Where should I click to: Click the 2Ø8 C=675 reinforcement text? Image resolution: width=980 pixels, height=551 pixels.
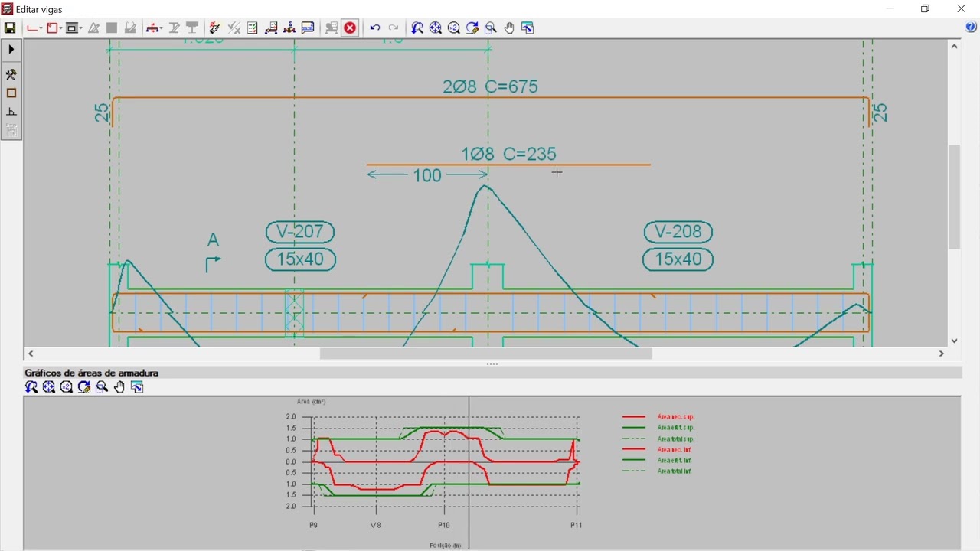(x=490, y=86)
